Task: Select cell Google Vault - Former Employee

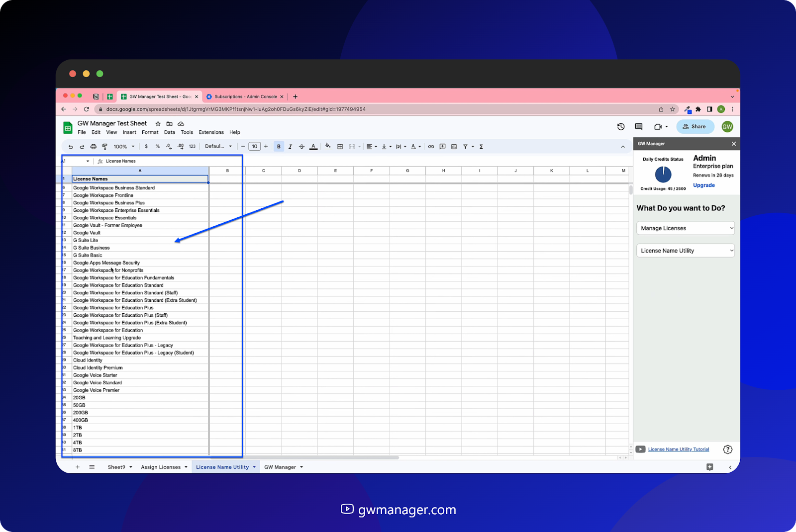Action: [x=140, y=225]
